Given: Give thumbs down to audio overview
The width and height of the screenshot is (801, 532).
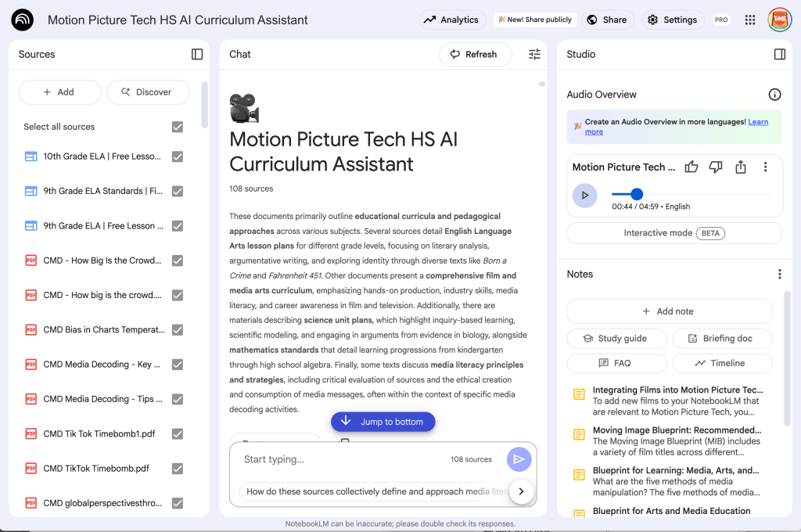Looking at the screenshot, I should [x=715, y=167].
